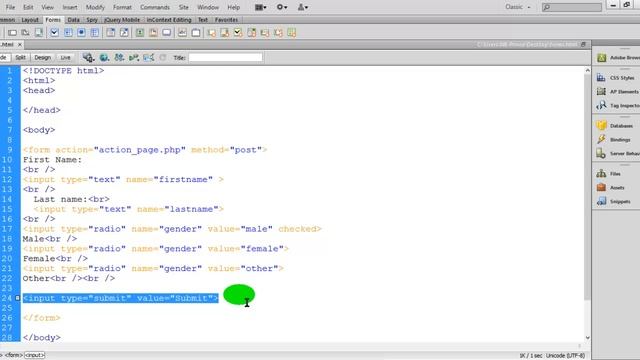640x360 pixels.
Task: Open the Site menu
Action: 184,7
